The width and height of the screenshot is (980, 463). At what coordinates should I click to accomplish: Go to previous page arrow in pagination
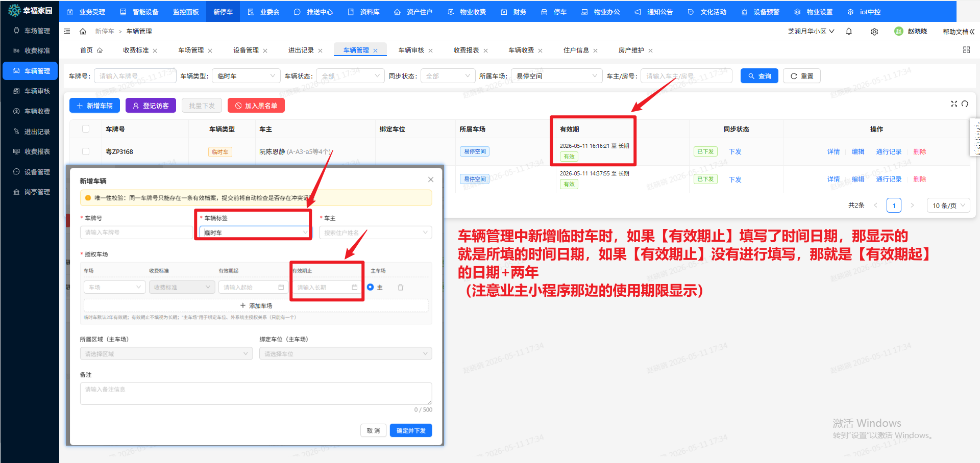(x=876, y=205)
